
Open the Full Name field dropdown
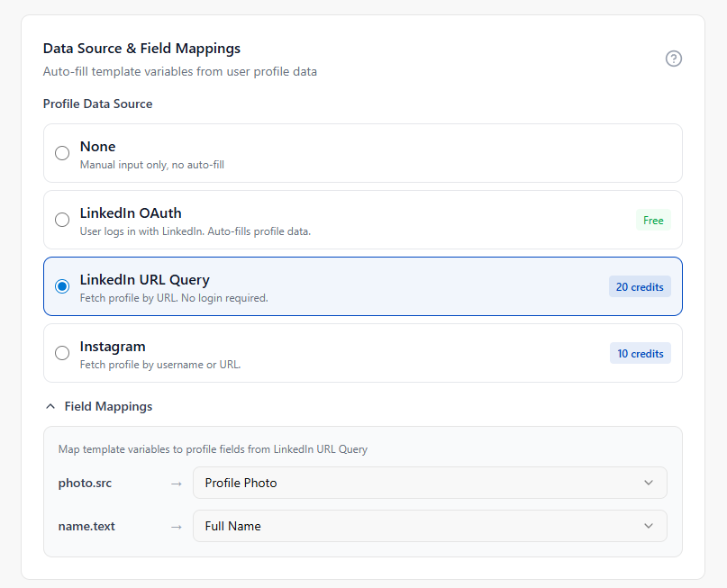coord(430,526)
